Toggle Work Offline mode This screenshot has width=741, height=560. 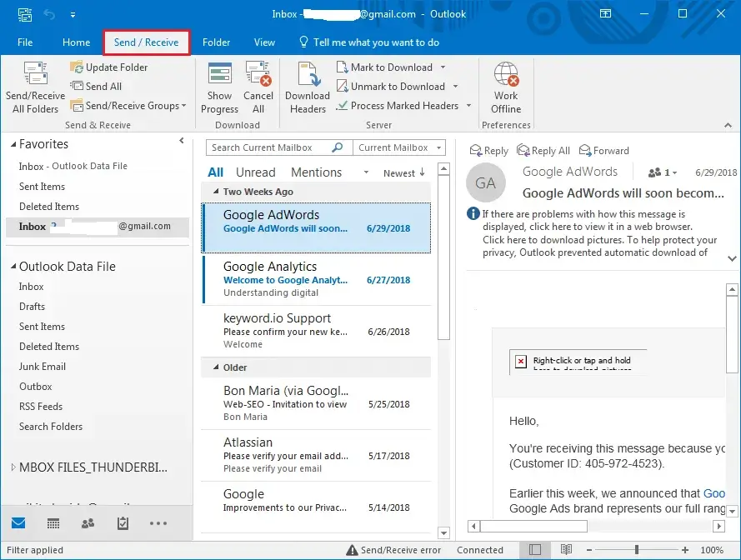[506, 87]
